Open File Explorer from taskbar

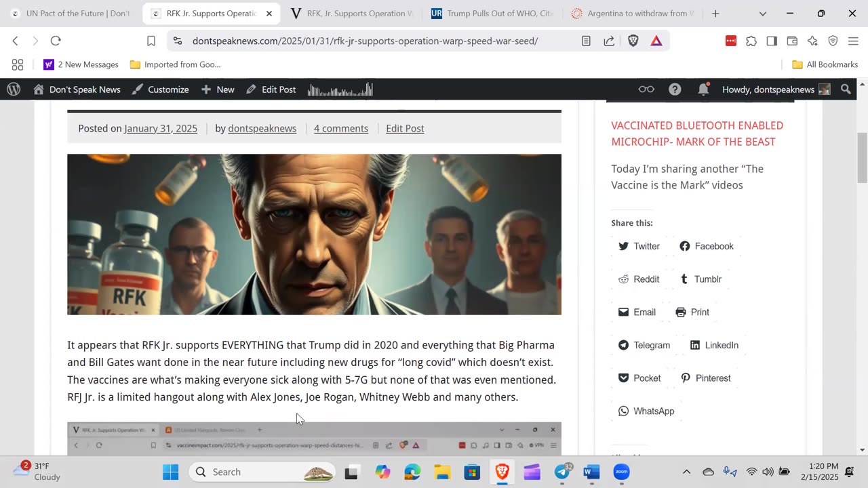442,472
